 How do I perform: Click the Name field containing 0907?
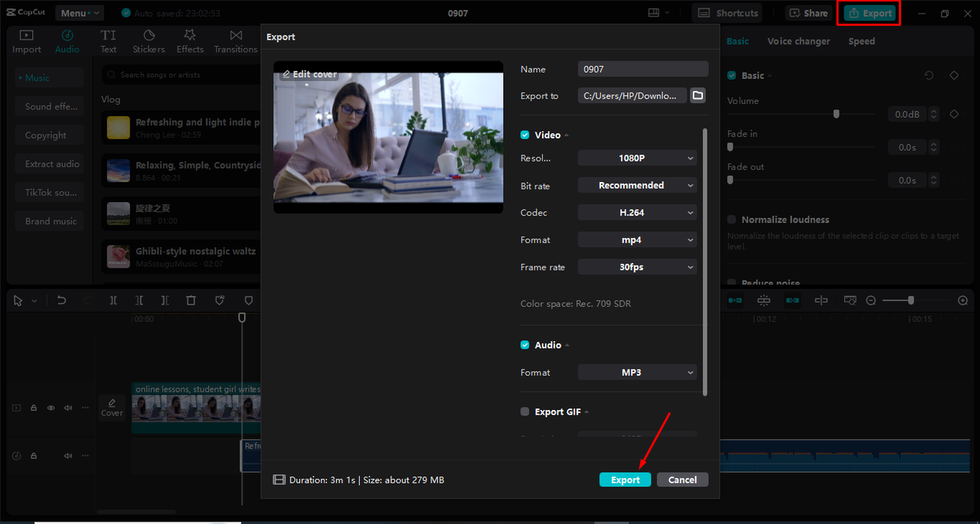pyautogui.click(x=643, y=69)
